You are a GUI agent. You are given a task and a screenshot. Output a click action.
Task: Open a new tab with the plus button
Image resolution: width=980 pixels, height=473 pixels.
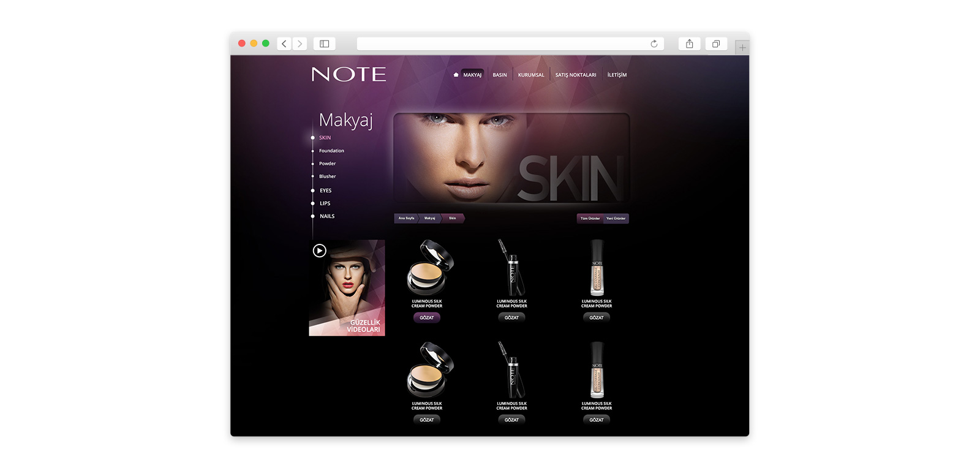[742, 47]
